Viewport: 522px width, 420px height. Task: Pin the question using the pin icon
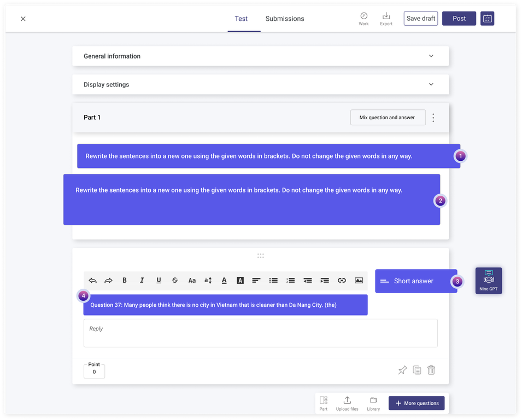pos(402,370)
